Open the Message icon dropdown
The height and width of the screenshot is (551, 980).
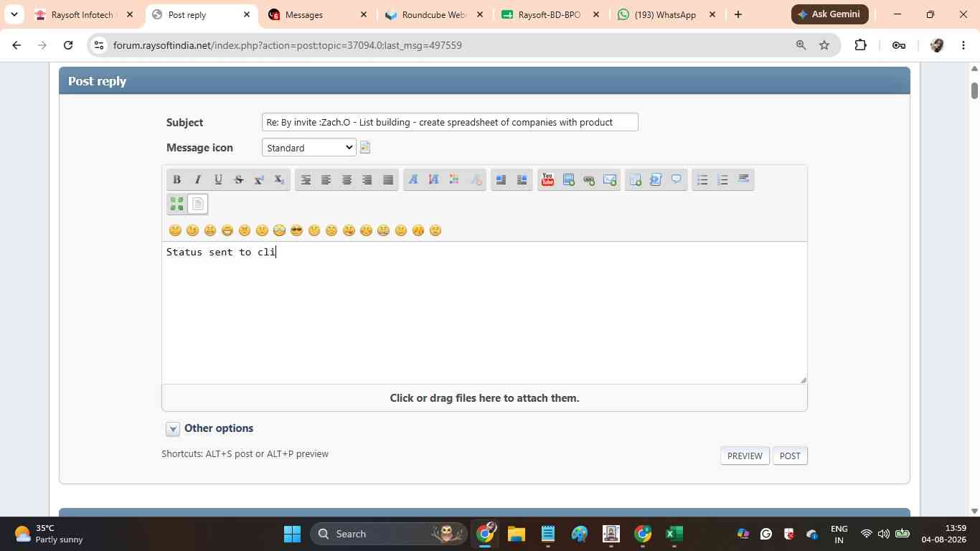click(309, 148)
